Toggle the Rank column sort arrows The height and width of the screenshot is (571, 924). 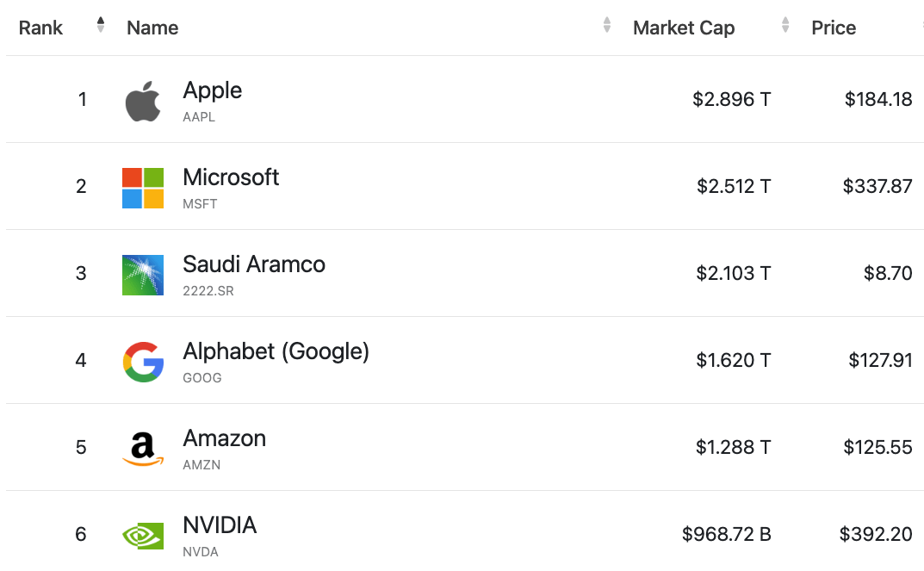(101, 25)
